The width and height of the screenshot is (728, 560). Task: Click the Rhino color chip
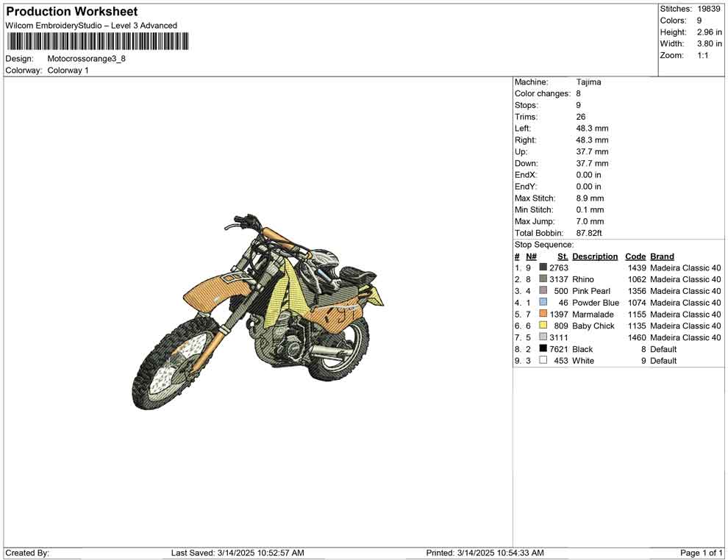tap(543, 279)
